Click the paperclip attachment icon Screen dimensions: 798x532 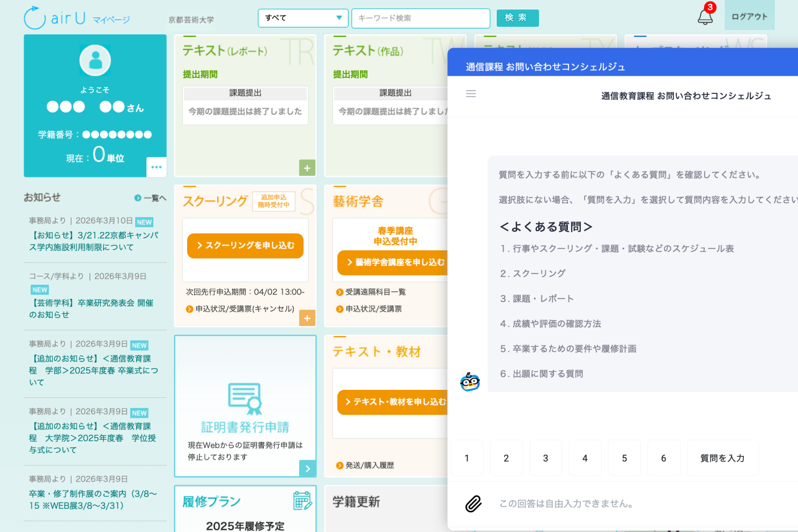(474, 504)
